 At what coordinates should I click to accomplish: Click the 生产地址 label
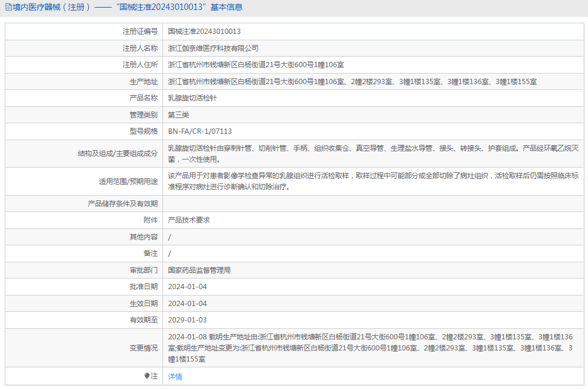pyautogui.click(x=144, y=81)
